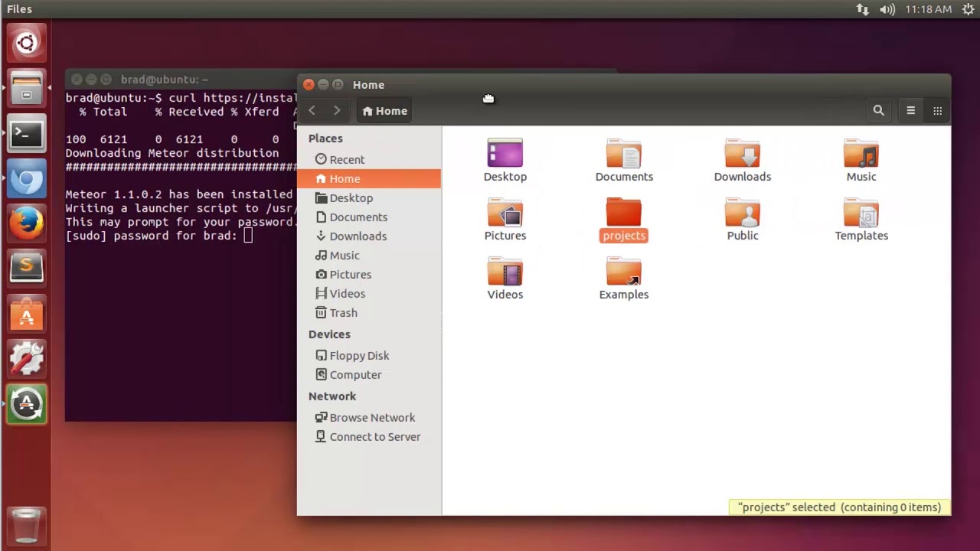Open Documents in the Places sidebar
This screenshot has width=980, height=551.
coord(369,217)
